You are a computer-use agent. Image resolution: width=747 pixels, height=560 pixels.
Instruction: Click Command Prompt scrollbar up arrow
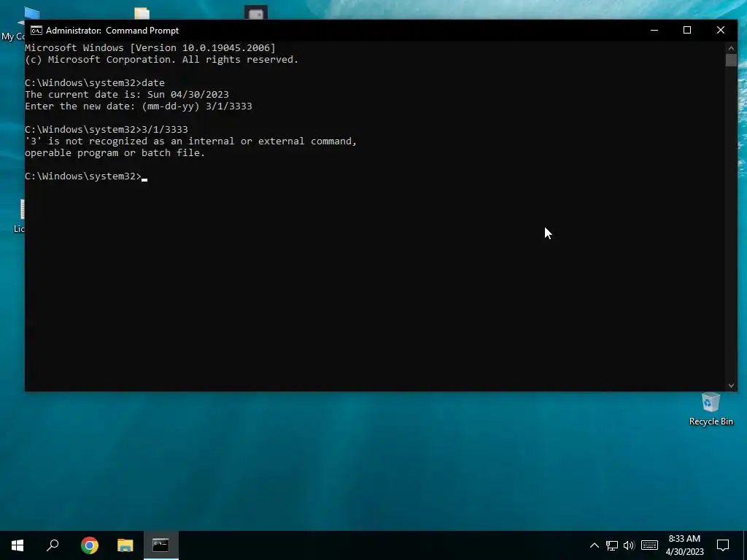(x=731, y=47)
